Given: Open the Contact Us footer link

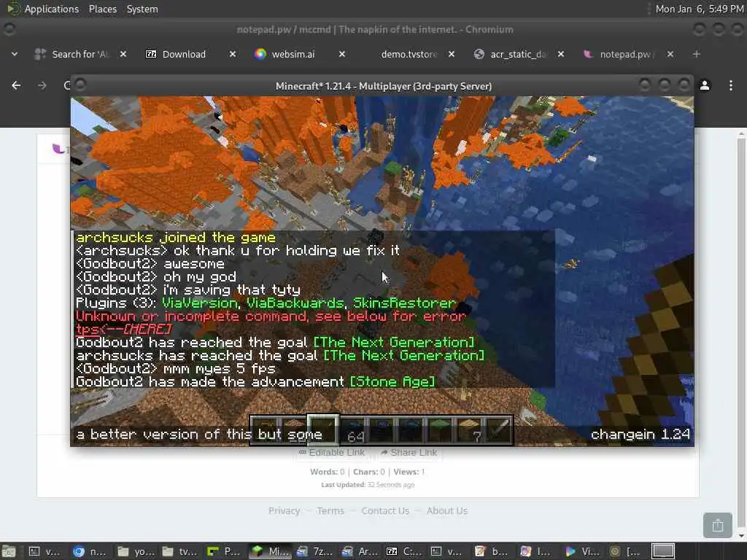Looking at the screenshot, I should 385,511.
